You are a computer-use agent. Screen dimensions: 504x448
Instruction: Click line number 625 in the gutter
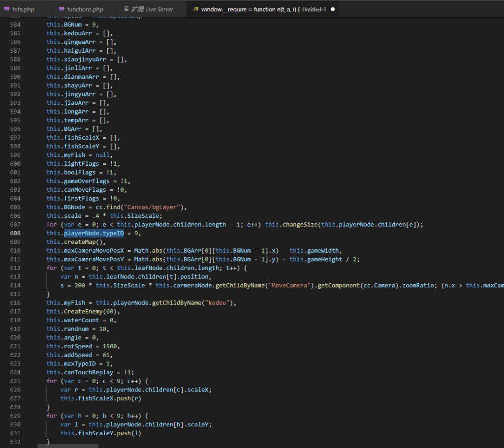tap(15, 381)
